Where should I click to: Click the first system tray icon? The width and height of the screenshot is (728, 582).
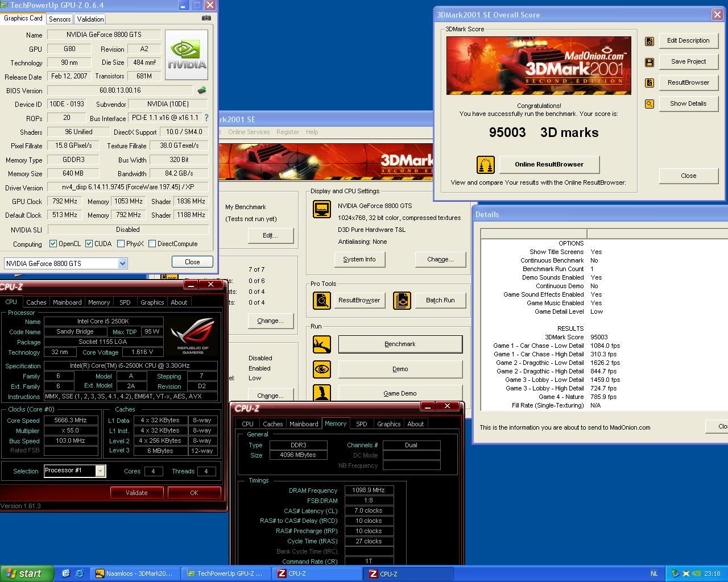(x=675, y=573)
